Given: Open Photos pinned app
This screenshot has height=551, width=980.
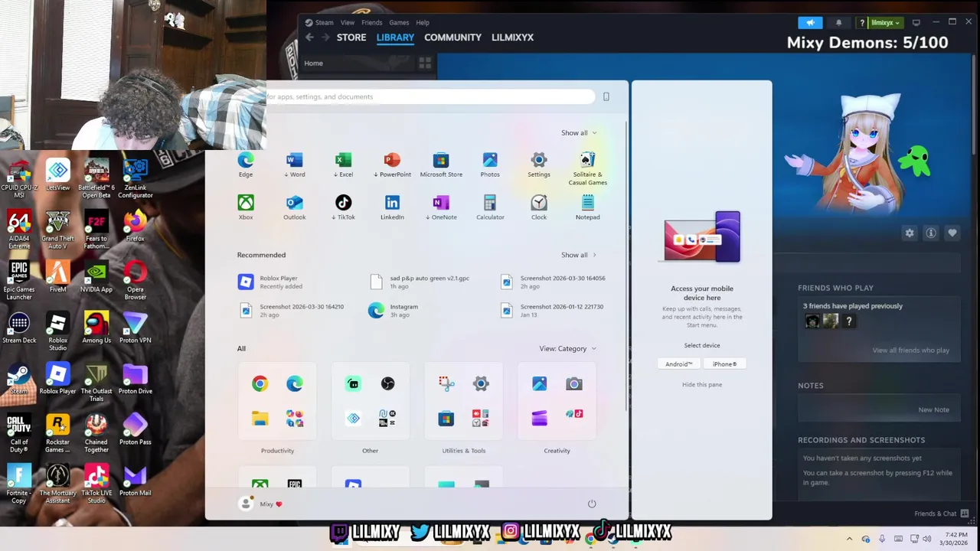Looking at the screenshot, I should coord(490,165).
